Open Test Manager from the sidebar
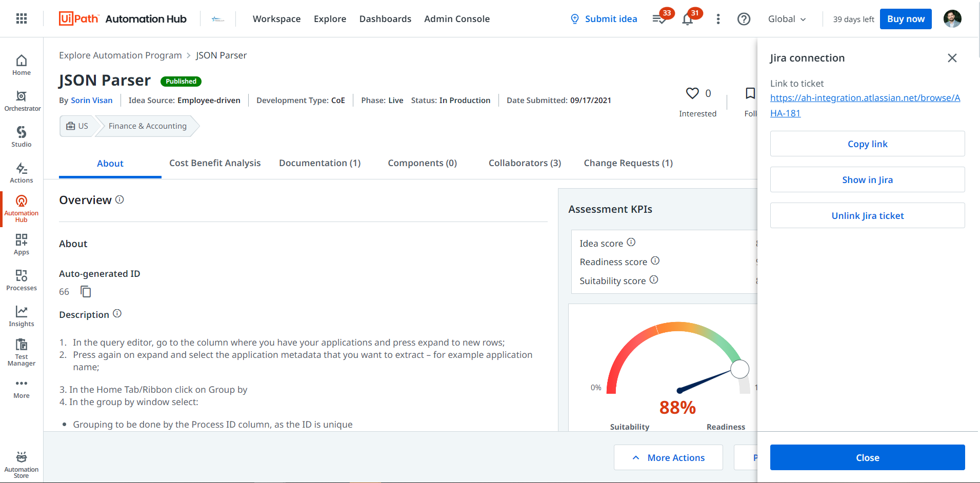980x483 pixels. [x=22, y=352]
